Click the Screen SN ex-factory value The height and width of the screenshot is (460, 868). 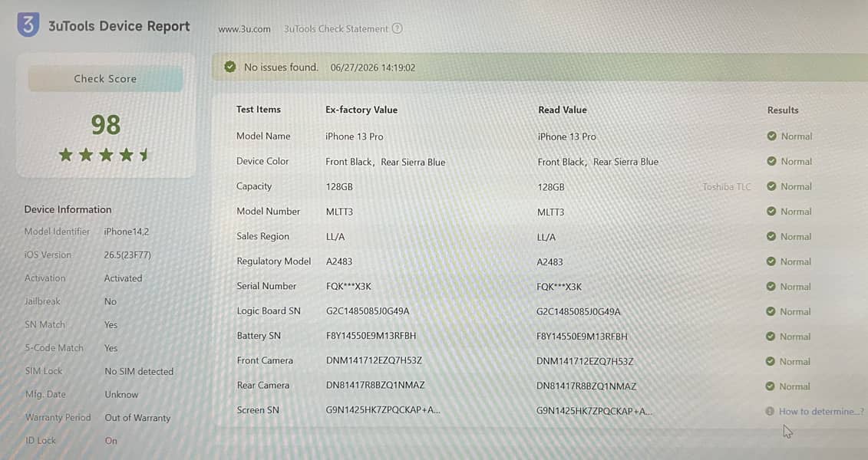[383, 410]
